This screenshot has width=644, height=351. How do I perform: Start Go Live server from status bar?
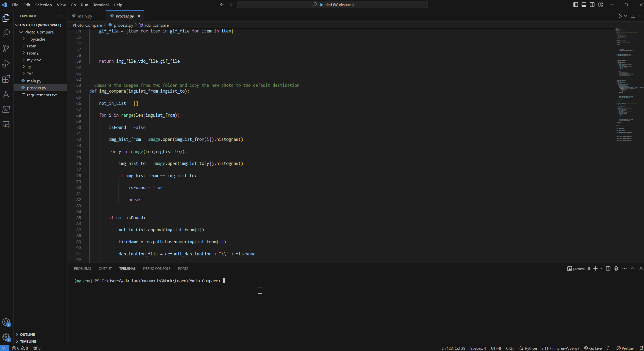point(593,348)
